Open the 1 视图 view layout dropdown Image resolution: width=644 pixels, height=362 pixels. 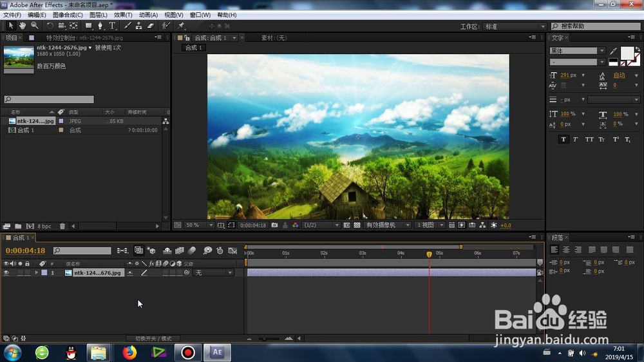point(430,225)
